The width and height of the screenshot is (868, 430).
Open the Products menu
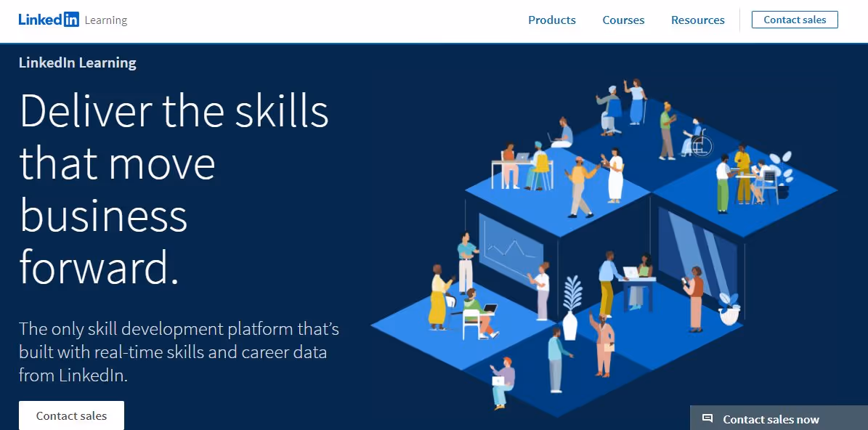point(552,20)
